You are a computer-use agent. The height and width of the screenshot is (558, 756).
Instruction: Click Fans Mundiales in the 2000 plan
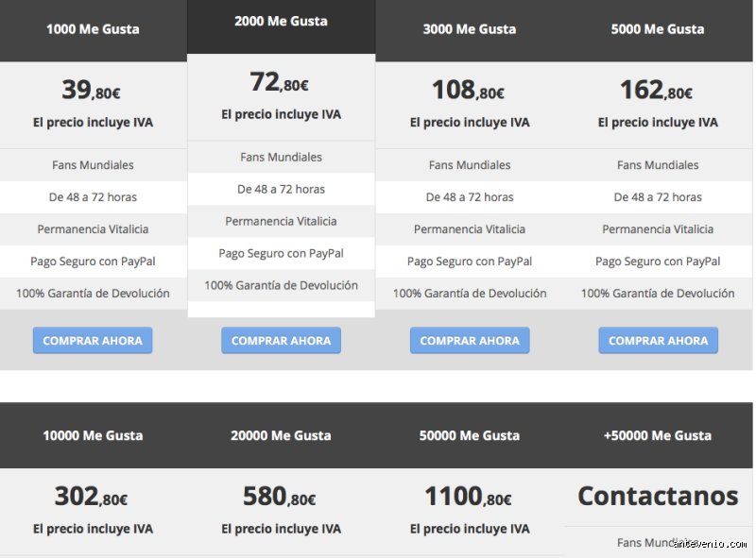tap(281, 157)
